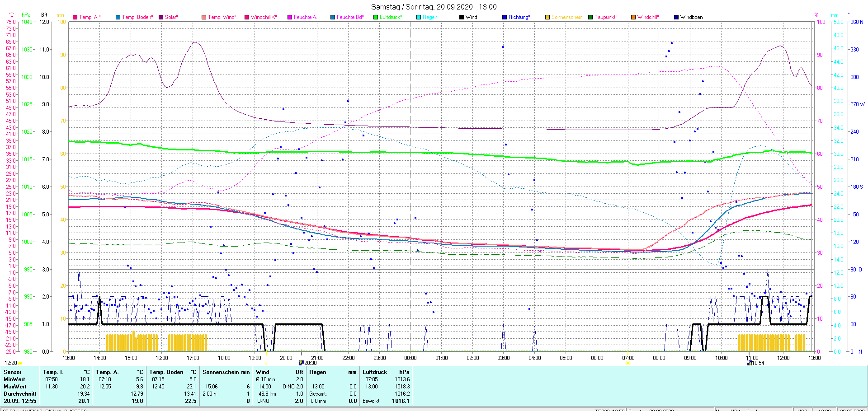
Task: Click the Sonnenschein min table header
Action: coord(226,372)
